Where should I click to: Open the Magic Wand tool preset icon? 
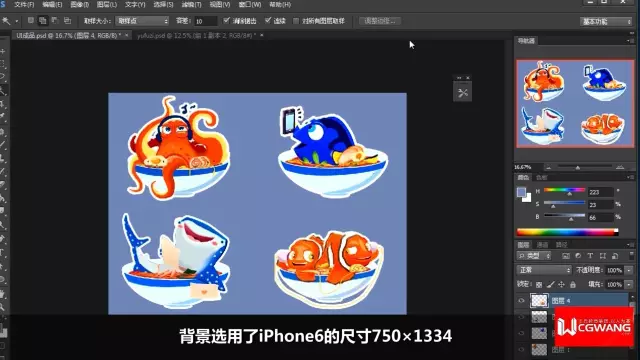pyautogui.click(x=6, y=20)
